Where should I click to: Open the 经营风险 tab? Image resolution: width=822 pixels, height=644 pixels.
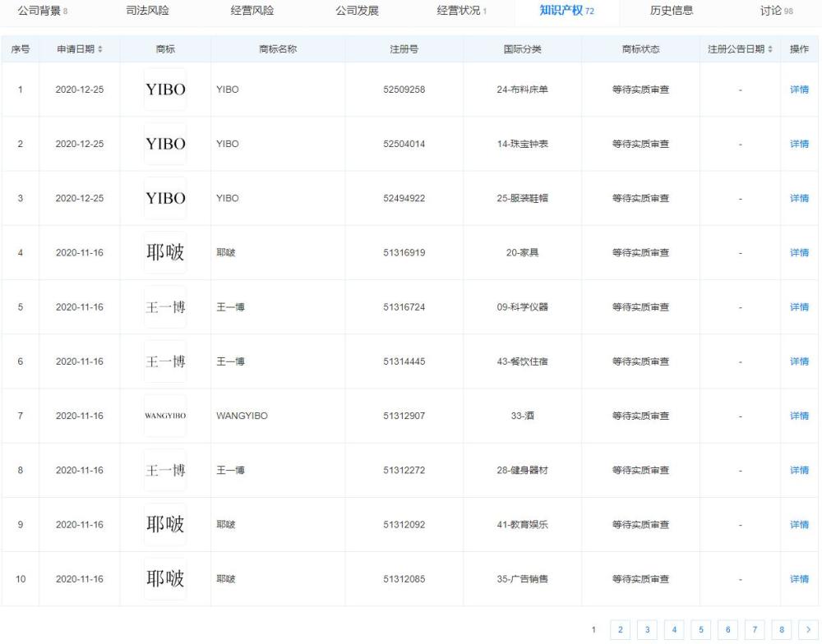(252, 11)
